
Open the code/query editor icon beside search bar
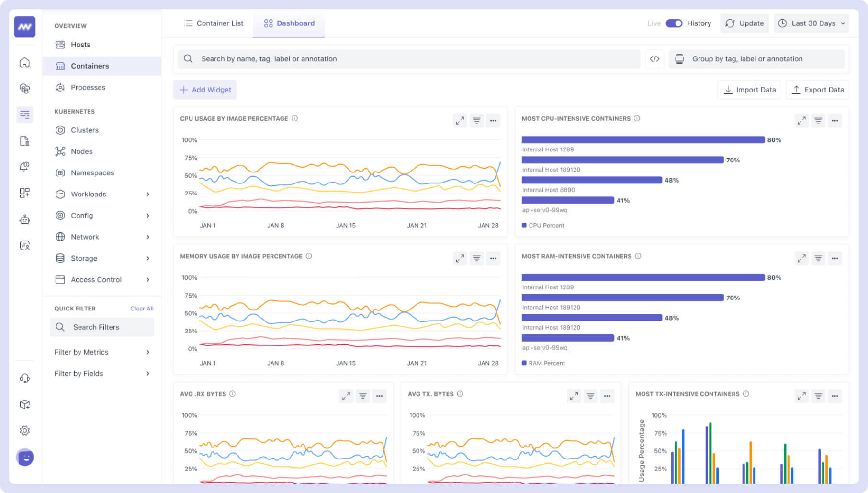(x=654, y=58)
